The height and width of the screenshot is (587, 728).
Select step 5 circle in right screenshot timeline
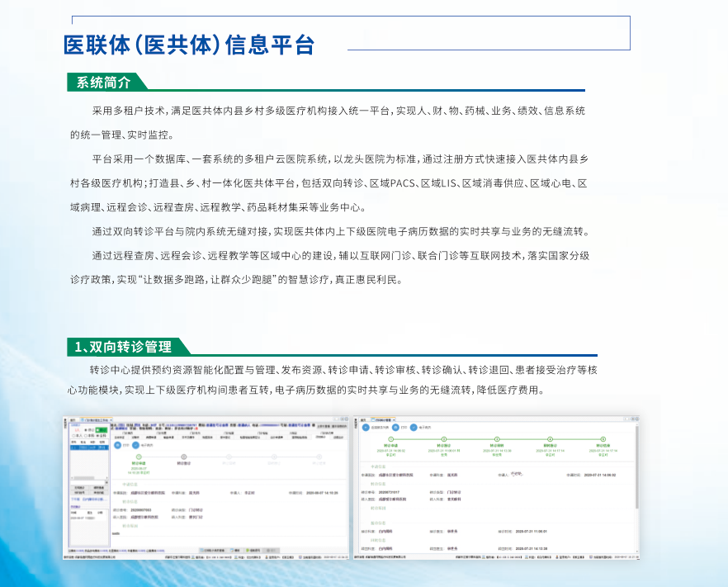[603, 440]
